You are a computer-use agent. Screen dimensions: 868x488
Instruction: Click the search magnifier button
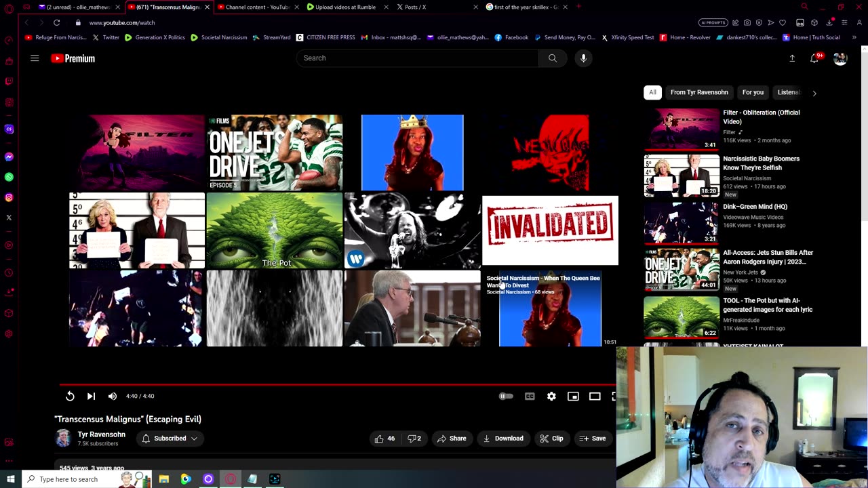point(553,58)
